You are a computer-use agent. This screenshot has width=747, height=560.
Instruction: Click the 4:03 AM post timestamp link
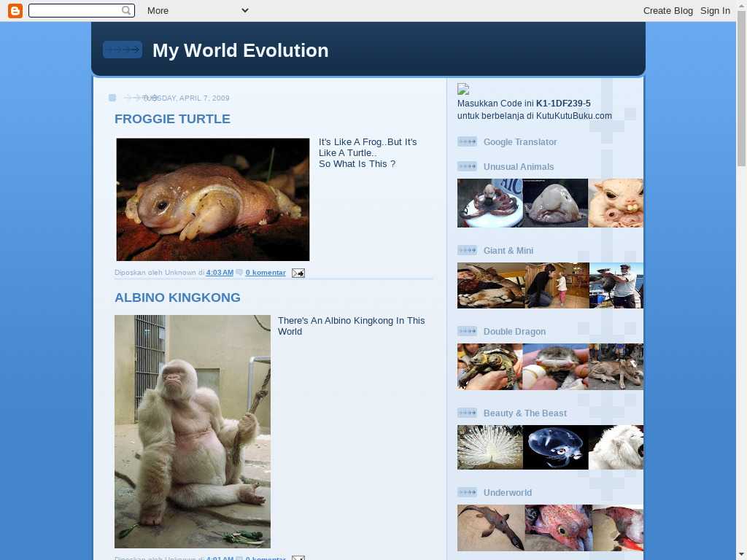220,273
